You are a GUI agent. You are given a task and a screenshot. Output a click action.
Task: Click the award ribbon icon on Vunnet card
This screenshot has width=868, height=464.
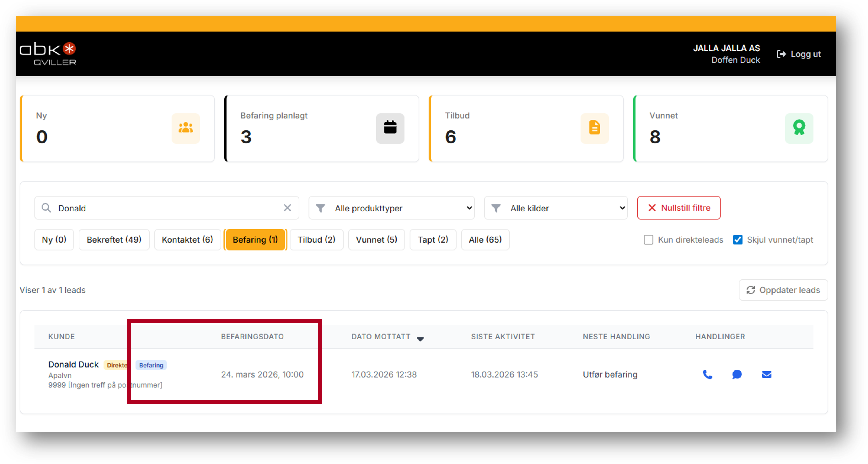coord(799,128)
